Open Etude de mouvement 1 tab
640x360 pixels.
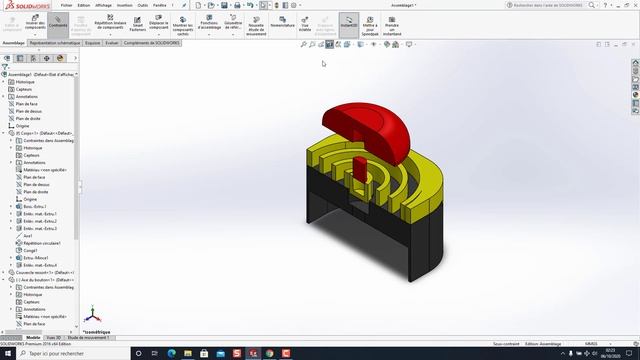point(88,338)
